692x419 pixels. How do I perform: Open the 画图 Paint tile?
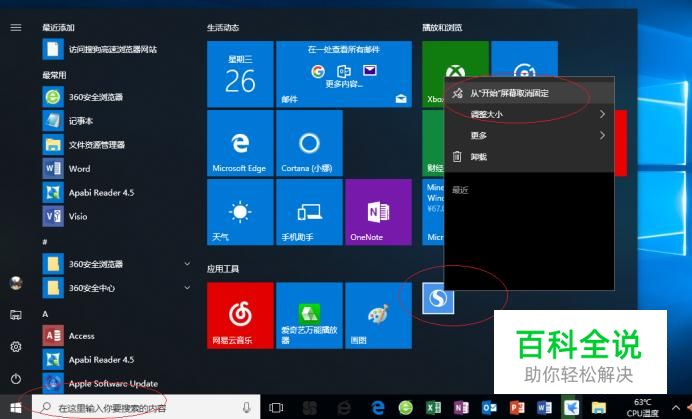point(378,316)
